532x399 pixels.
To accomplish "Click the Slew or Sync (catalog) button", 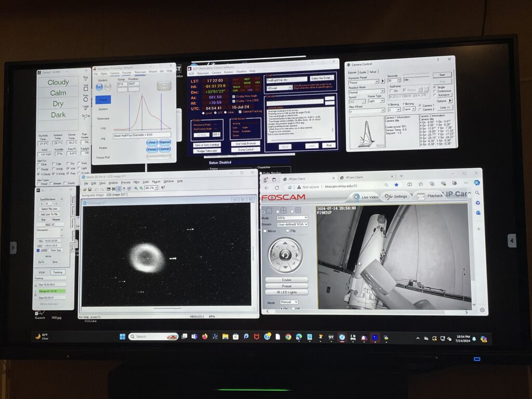I will [x=207, y=145].
